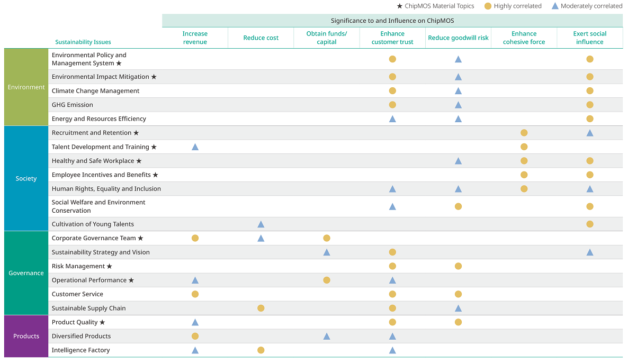
Task: Click the 'Sustainability Issues' heading
Action: coord(83,42)
